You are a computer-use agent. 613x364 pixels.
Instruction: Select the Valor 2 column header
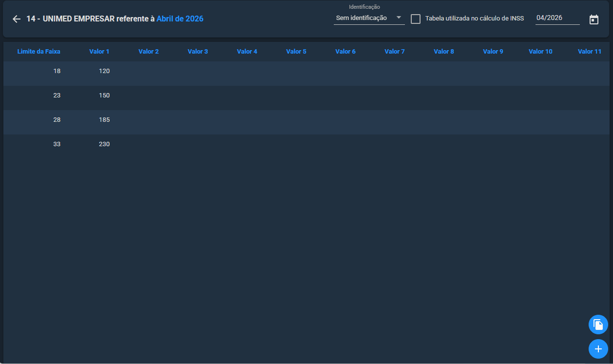pyautogui.click(x=149, y=52)
